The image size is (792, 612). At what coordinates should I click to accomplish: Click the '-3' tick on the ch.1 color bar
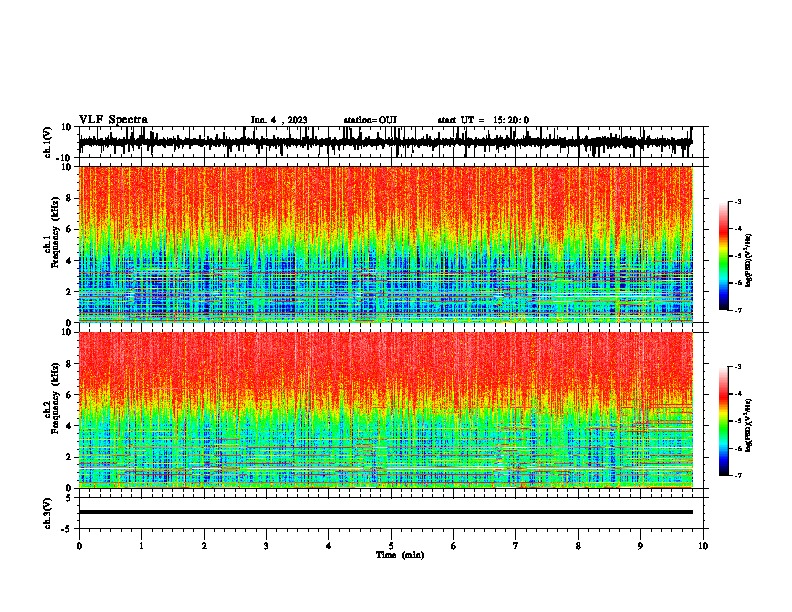tap(737, 201)
